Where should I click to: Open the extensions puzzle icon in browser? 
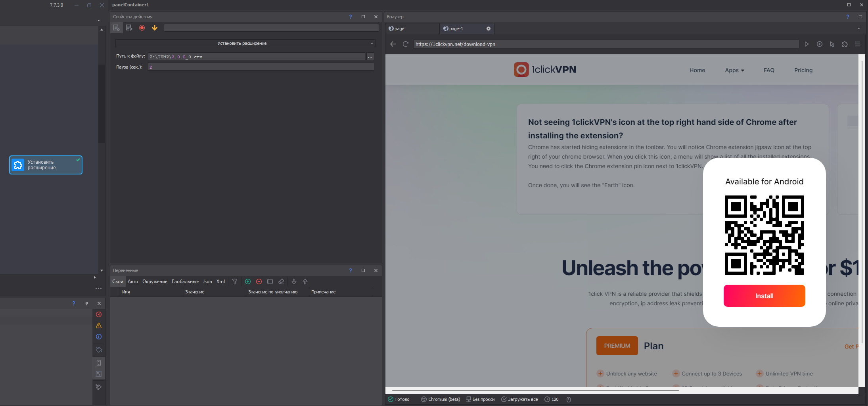pos(845,44)
